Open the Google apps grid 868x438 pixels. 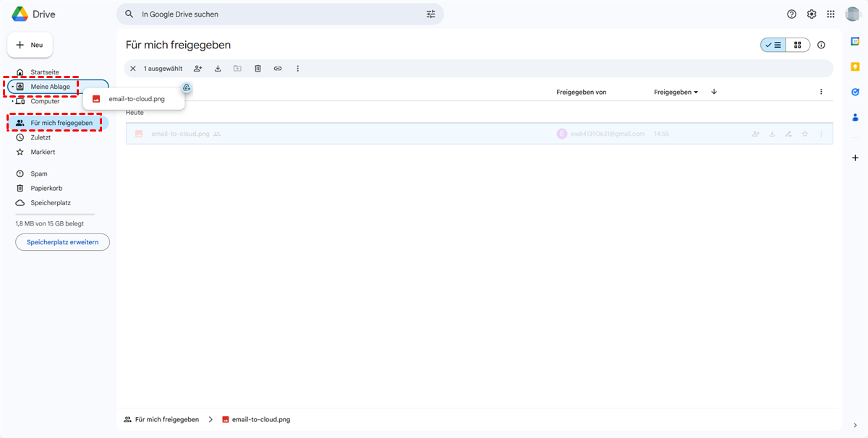coord(831,14)
